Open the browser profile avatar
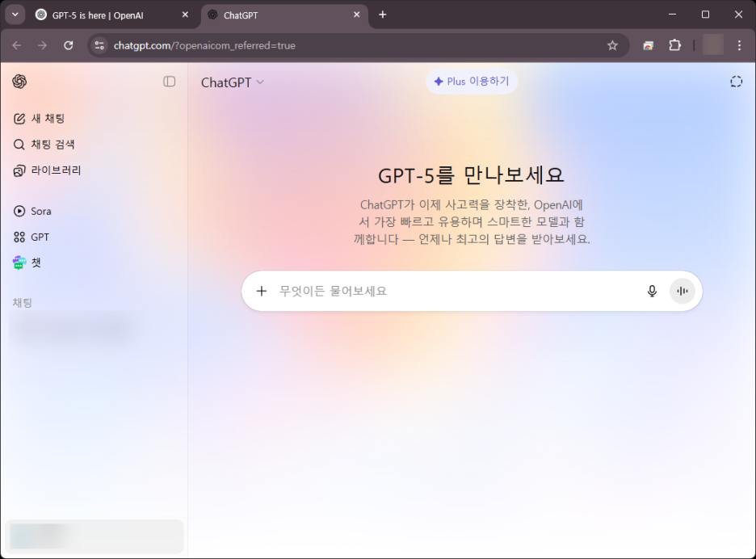Screen dimensions: 756x559 pyautogui.click(x=713, y=45)
